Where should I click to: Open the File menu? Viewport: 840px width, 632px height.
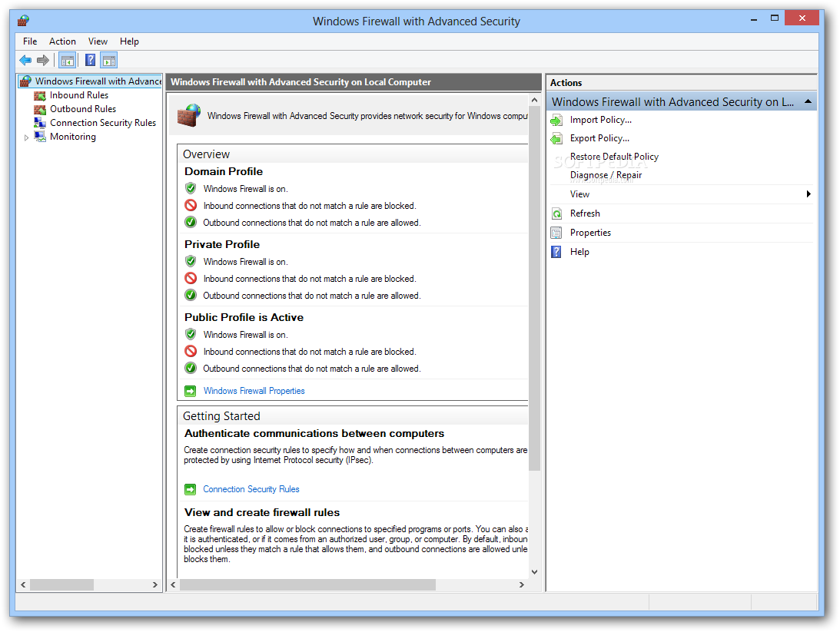(x=30, y=41)
